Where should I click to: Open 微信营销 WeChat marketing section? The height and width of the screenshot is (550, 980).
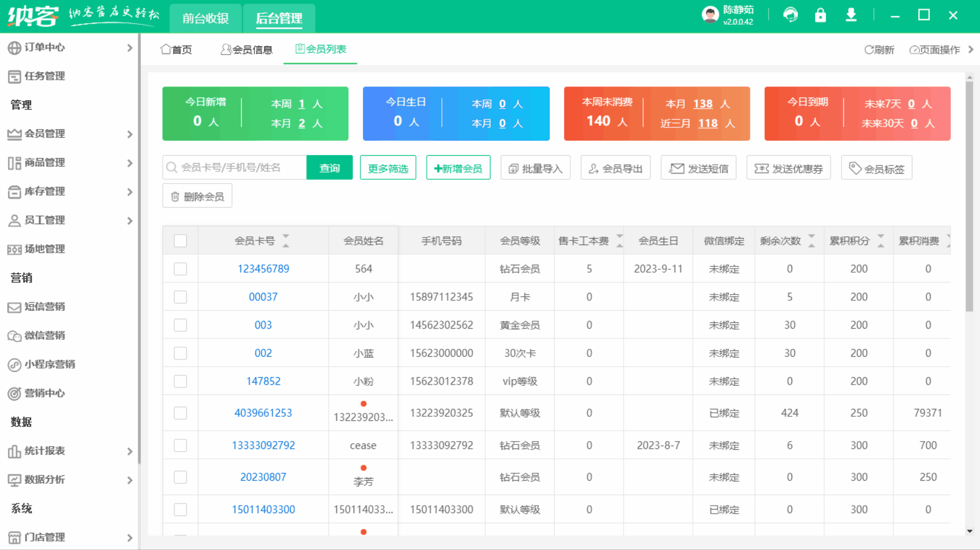pos(44,336)
